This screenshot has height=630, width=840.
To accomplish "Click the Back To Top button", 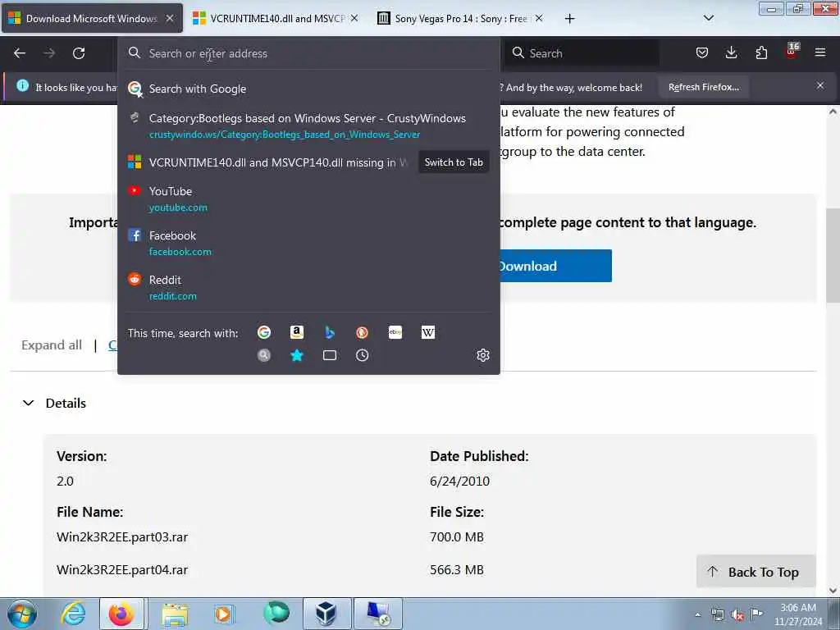I will coord(756,572).
